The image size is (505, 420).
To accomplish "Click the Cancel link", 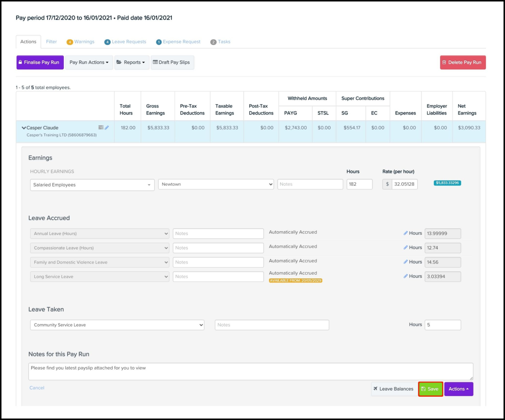I will click(x=37, y=388).
